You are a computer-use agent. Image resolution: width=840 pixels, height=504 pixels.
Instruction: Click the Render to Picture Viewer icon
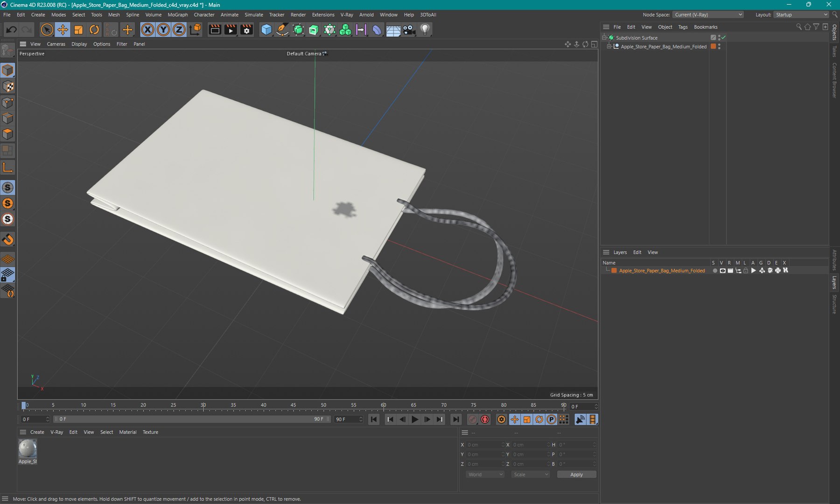pyautogui.click(x=231, y=30)
